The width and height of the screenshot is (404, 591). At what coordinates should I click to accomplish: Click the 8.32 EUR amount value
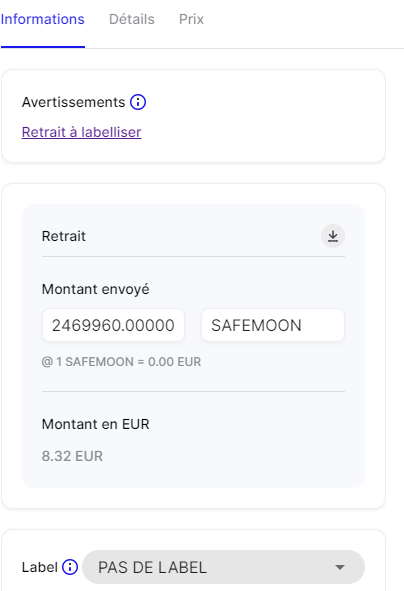[72, 456]
